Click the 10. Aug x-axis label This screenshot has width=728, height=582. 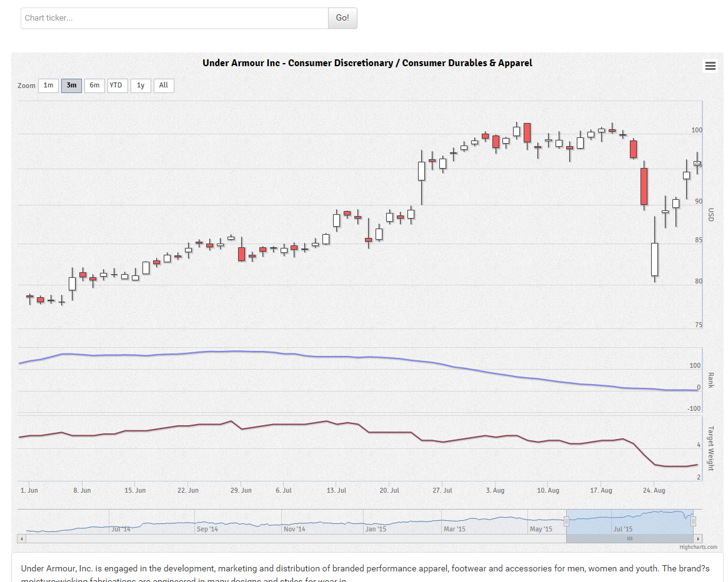(x=548, y=490)
